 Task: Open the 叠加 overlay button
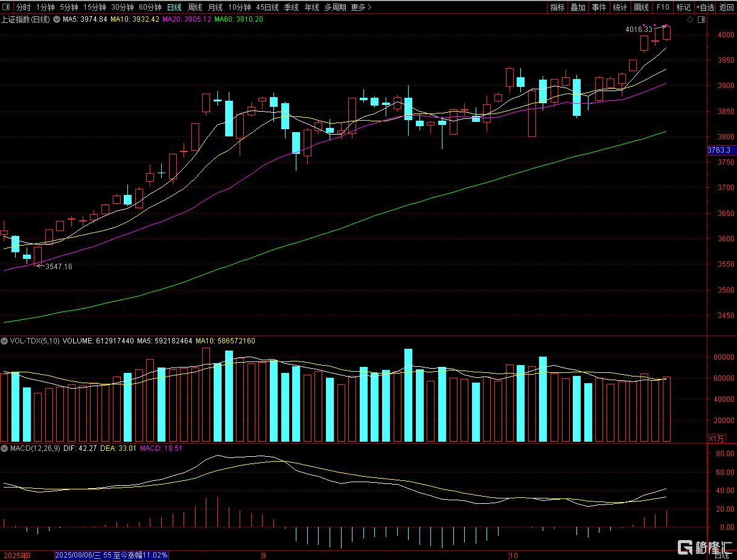click(578, 7)
